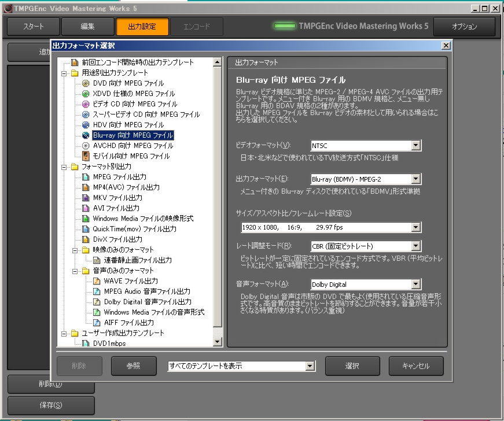
Task: Click the スーパービデオ CD 向け disc icon
Action: click(86, 115)
